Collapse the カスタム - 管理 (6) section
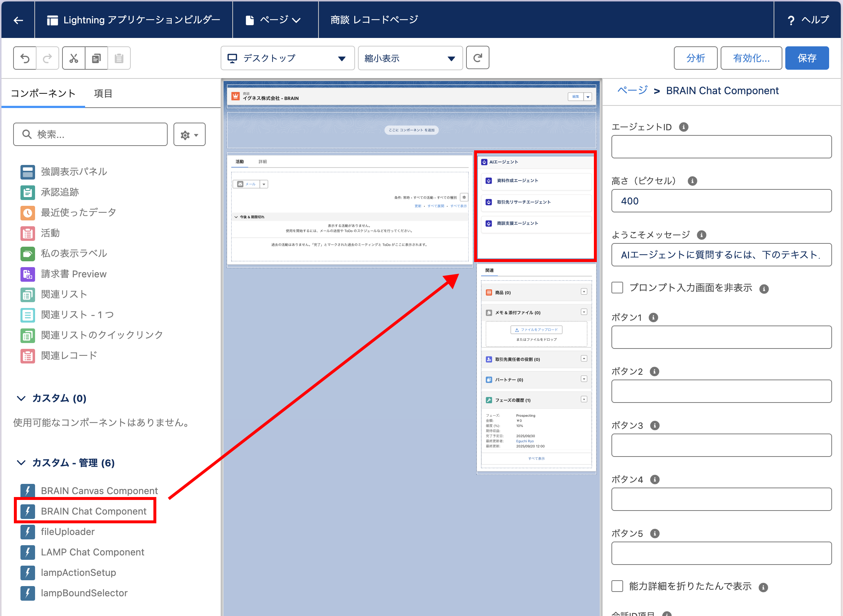The image size is (843, 616). [x=21, y=463]
